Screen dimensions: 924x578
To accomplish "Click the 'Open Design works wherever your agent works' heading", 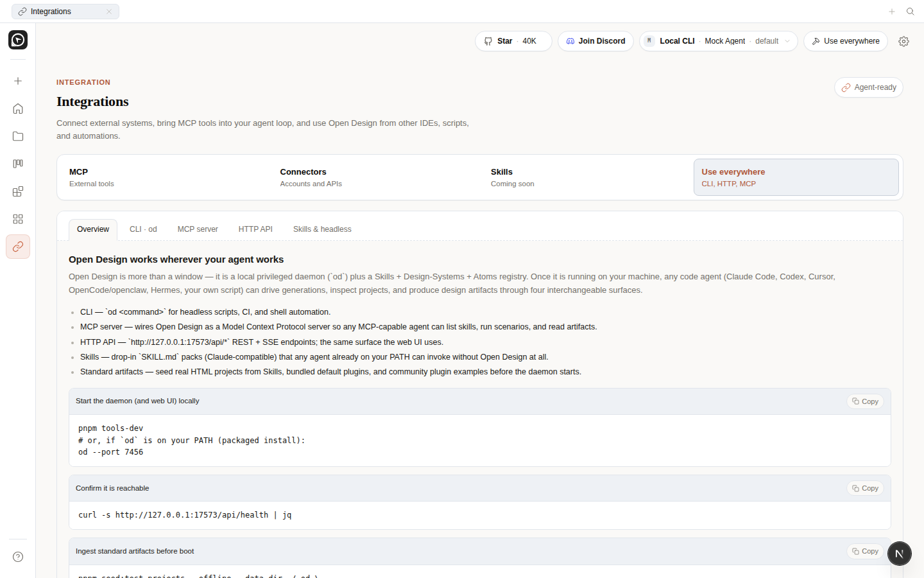I will (176, 259).
